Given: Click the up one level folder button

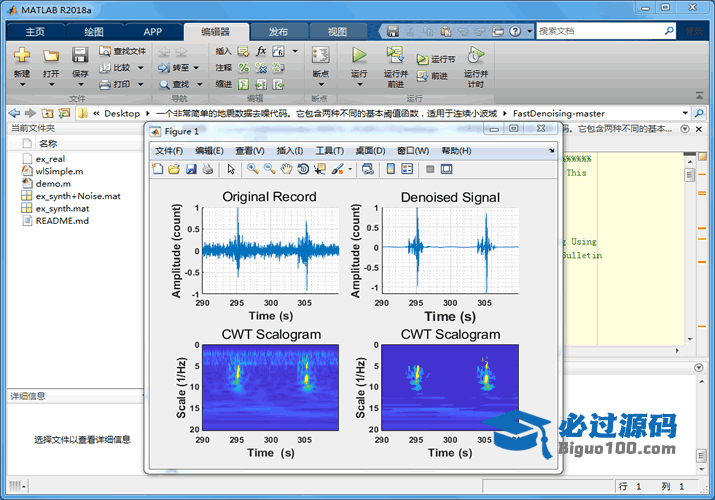Looking at the screenshot, I should click(x=47, y=113).
